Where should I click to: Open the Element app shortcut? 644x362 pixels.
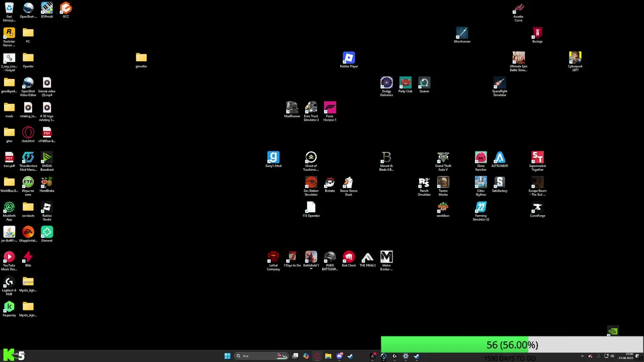pyautogui.click(x=47, y=234)
